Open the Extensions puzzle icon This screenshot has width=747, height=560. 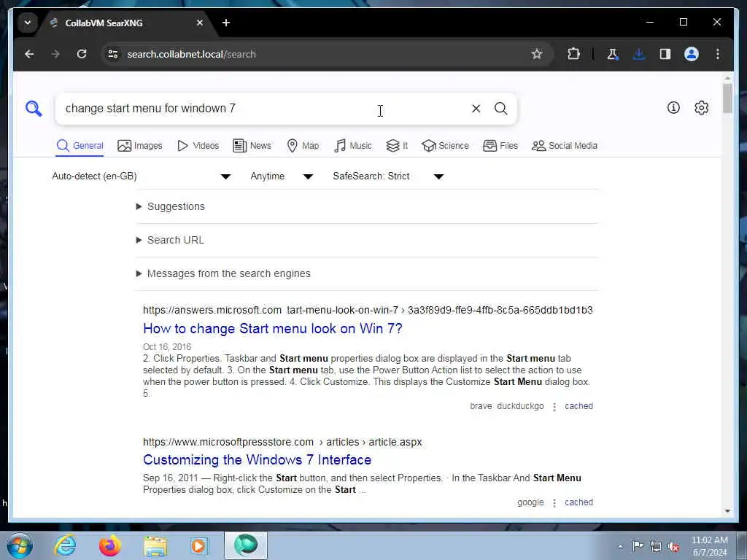point(573,54)
